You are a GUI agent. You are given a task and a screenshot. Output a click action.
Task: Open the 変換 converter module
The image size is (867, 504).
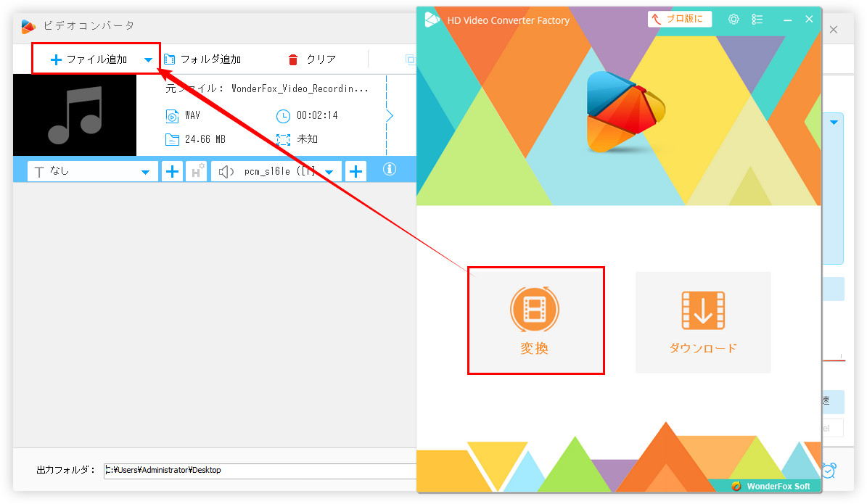(535, 321)
